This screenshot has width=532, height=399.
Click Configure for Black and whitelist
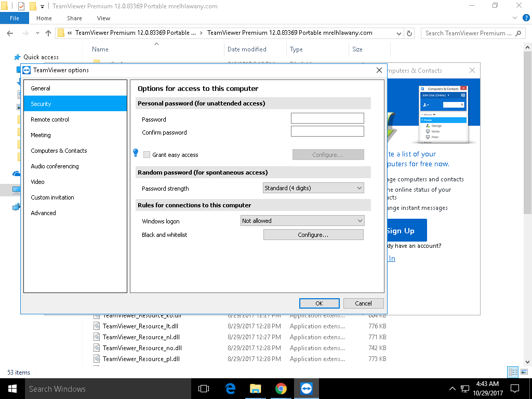pos(313,235)
